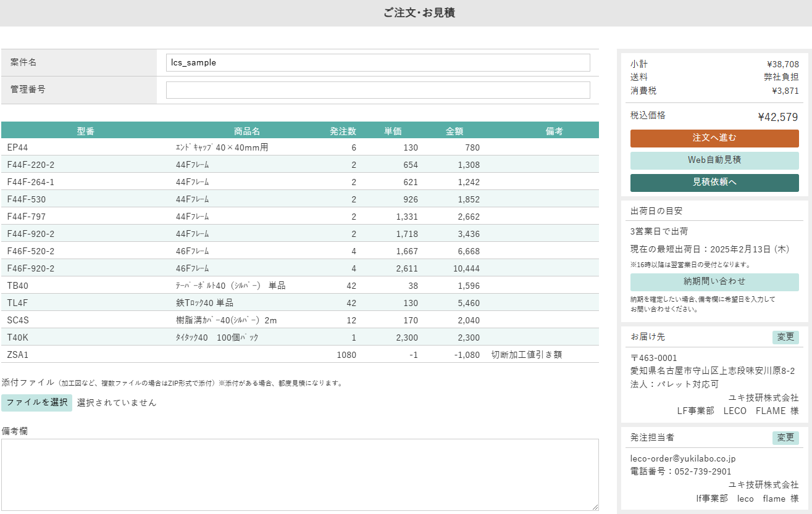Click ファイルを選択 to attach a file

point(36,403)
